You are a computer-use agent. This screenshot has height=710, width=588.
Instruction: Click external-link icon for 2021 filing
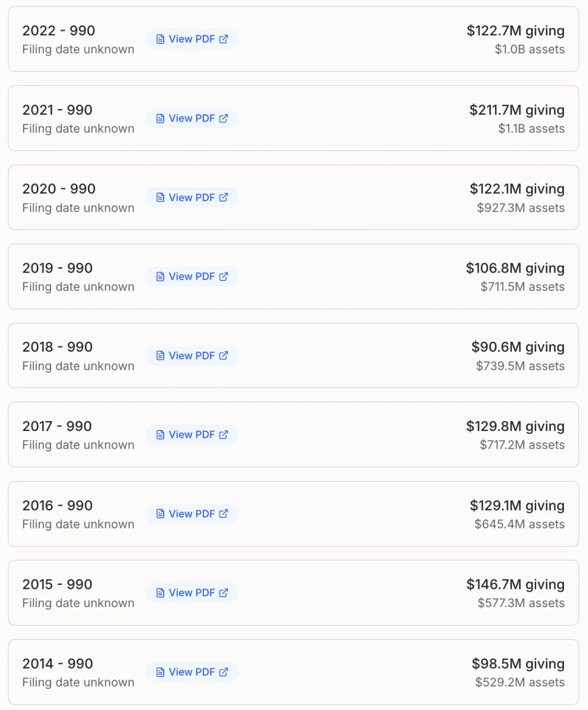click(224, 118)
